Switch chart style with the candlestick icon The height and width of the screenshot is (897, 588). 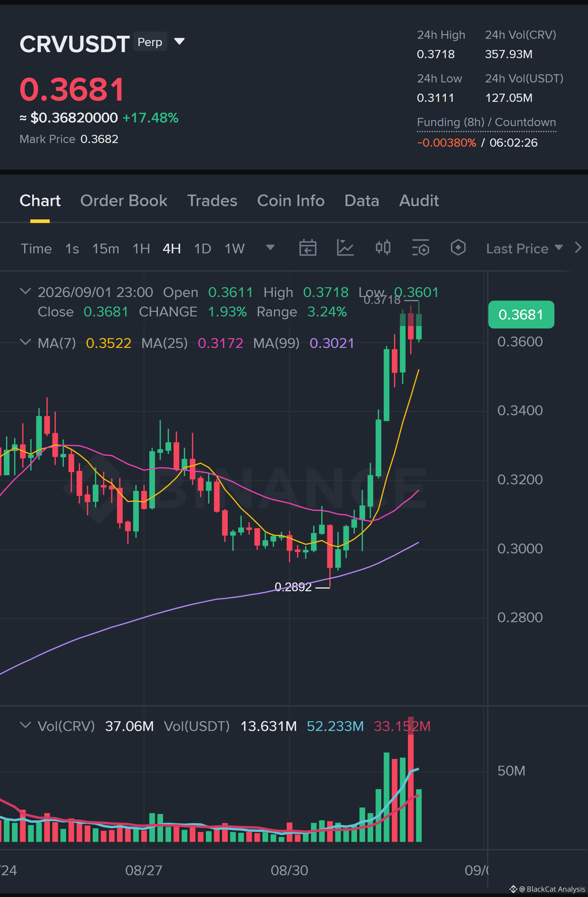pos(383,248)
